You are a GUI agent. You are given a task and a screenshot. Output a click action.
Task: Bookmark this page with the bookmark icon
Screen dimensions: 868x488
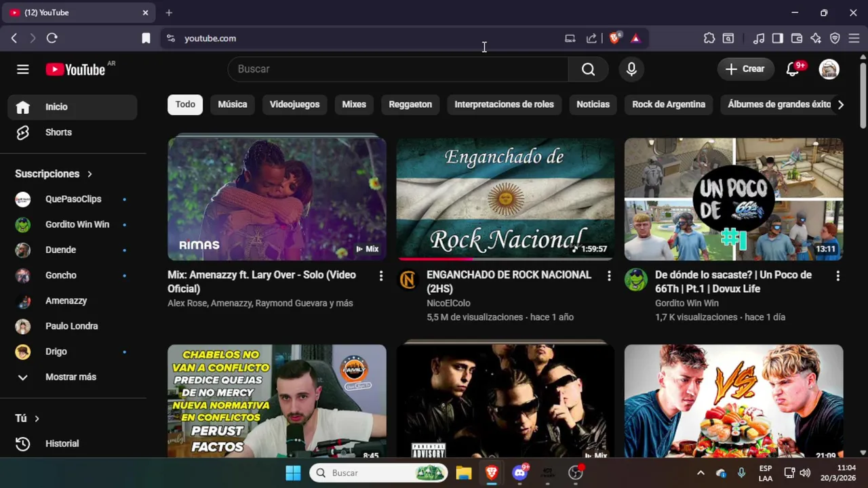(x=146, y=39)
